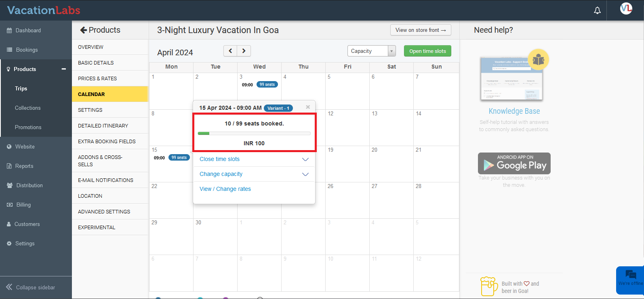Screen dimensions: 644x299
Task: Click the Products back arrow icon
Action: pyautogui.click(x=84, y=30)
